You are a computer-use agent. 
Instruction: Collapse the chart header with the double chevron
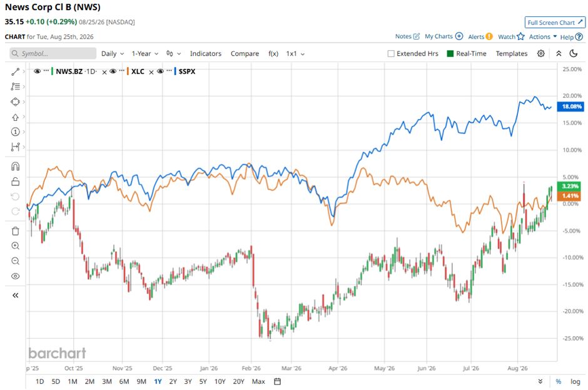(x=559, y=54)
